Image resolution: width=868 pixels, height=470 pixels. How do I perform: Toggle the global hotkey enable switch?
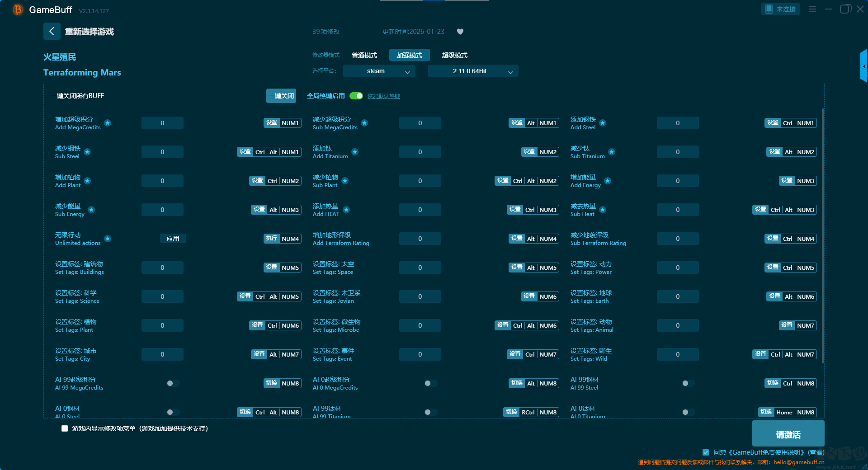(356, 96)
